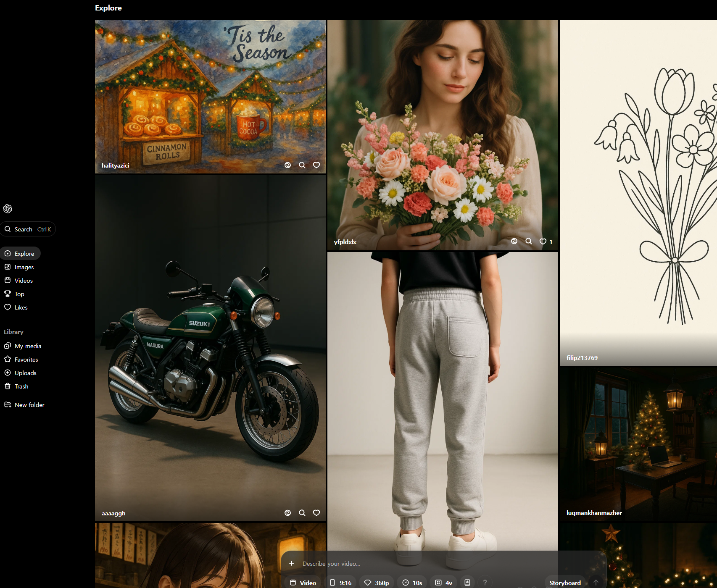Click the username halityazici
The height and width of the screenshot is (588, 717).
tap(115, 165)
